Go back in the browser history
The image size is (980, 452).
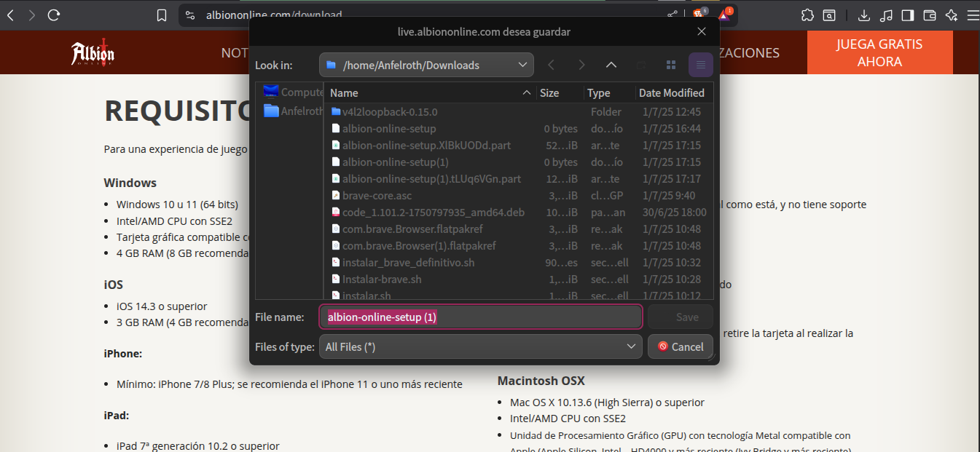[10, 15]
